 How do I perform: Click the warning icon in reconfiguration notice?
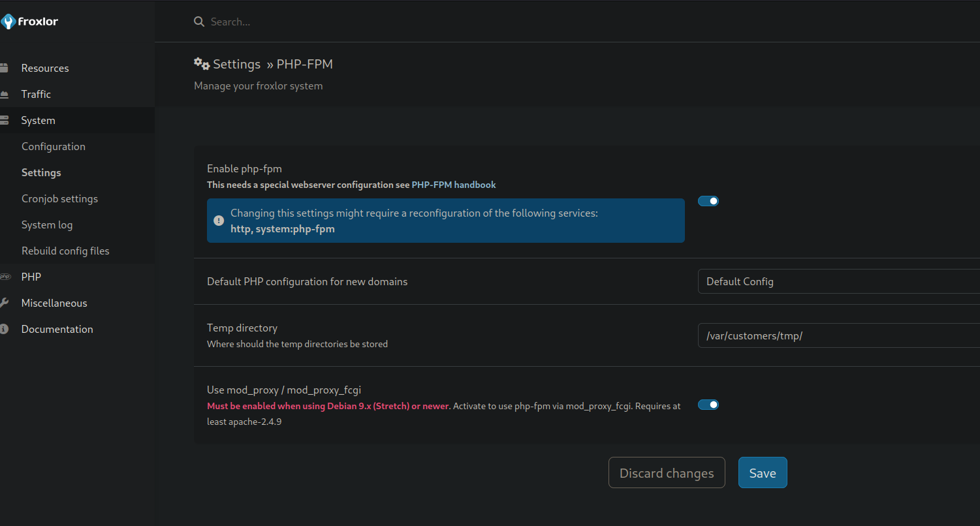(x=219, y=221)
